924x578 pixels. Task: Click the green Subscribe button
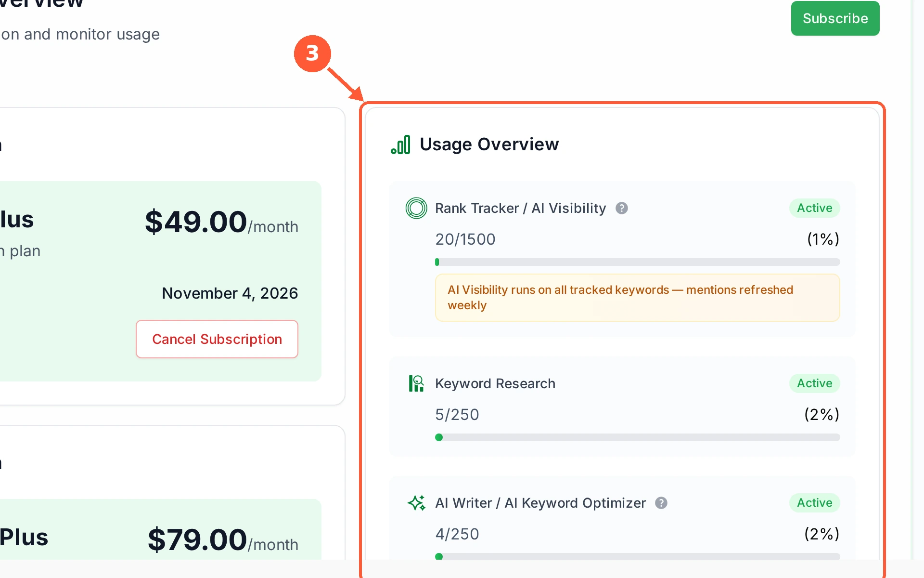(x=835, y=18)
